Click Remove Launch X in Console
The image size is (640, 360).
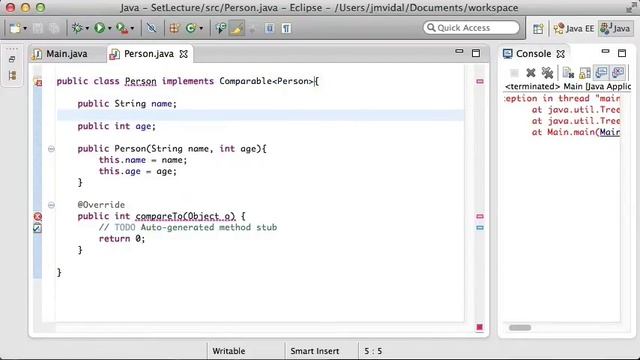click(531, 73)
